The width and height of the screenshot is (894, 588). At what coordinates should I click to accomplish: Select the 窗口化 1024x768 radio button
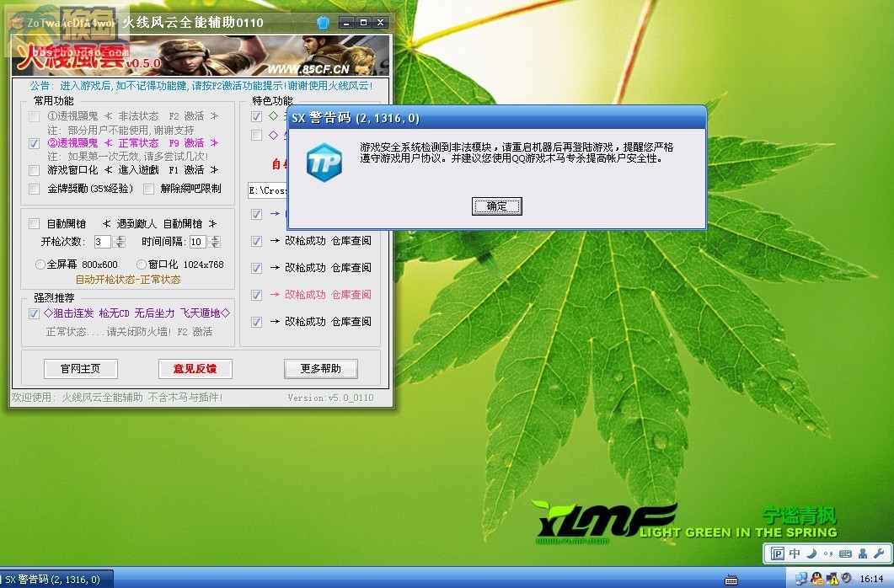[x=142, y=265]
